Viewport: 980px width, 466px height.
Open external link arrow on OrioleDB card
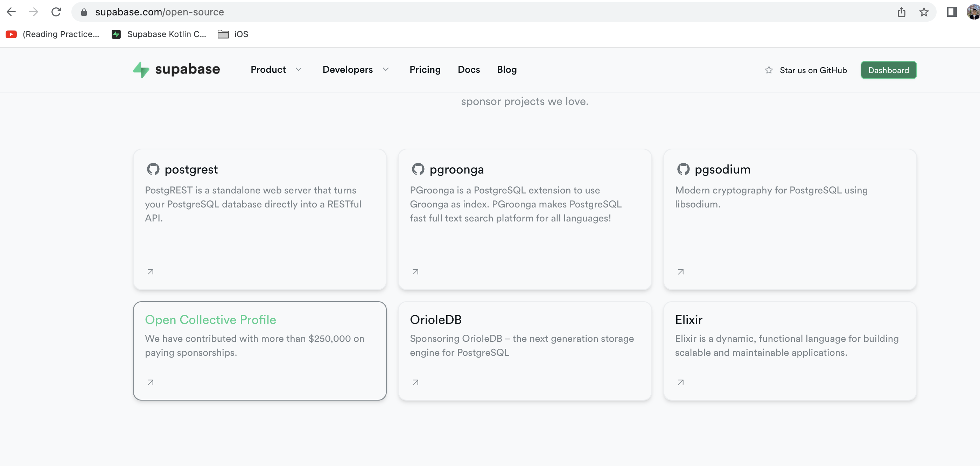[415, 382]
